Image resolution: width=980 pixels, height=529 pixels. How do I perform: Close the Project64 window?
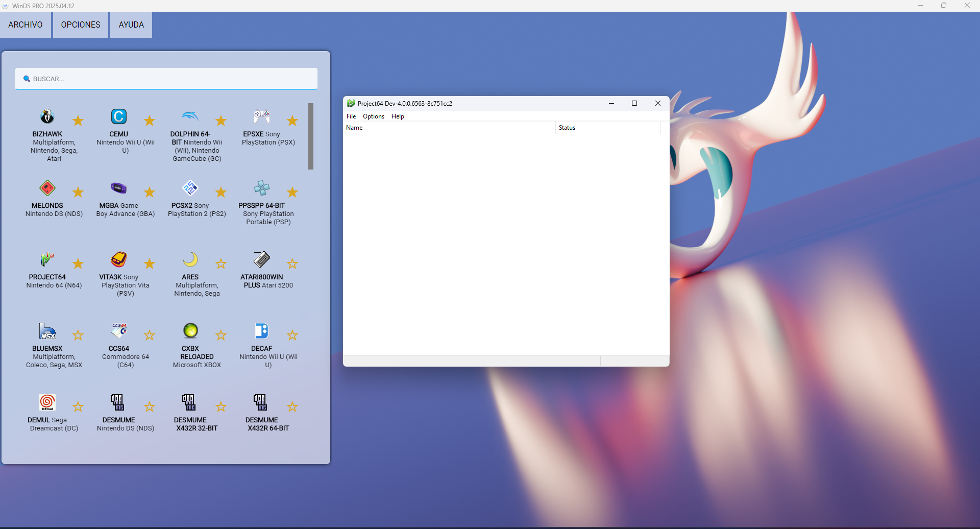658,103
